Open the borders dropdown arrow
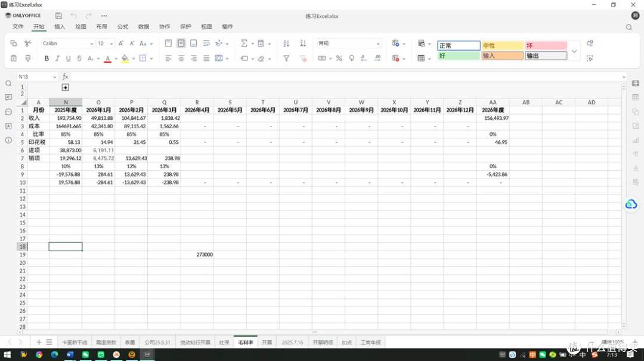This screenshot has width=644, height=361. pyautogui.click(x=151, y=59)
